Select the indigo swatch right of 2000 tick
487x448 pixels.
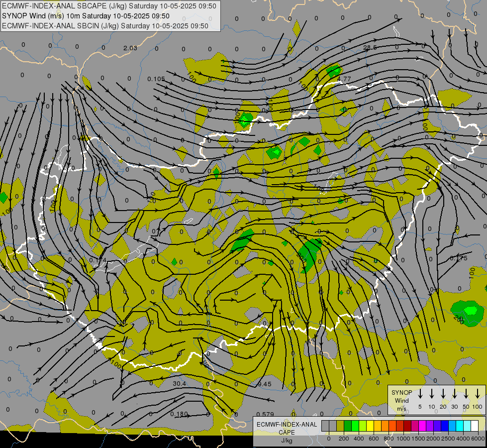[437, 426]
